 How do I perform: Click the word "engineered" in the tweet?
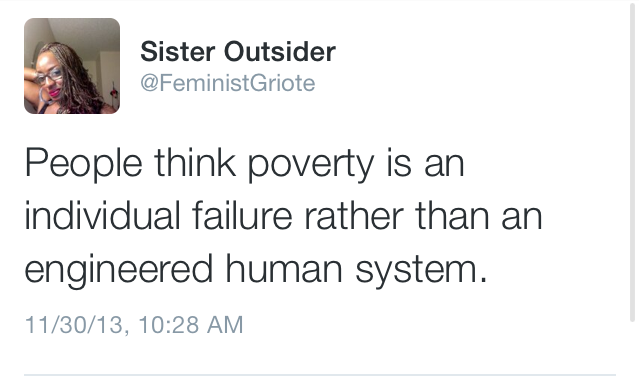coord(119,269)
